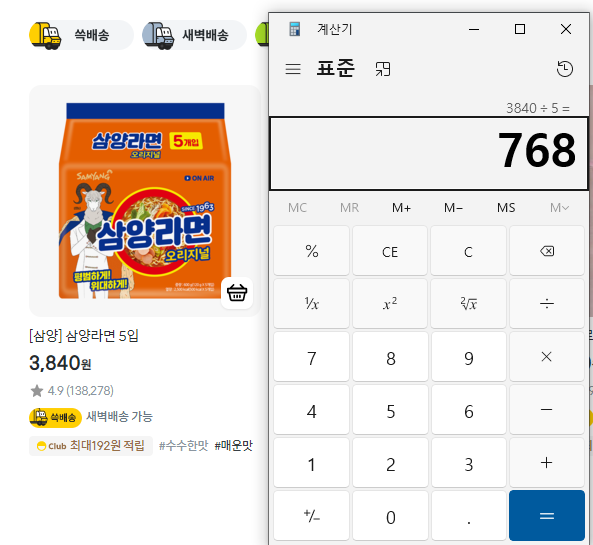Viewport: 593px width, 545px height.
Task: Click the CE clear entry button
Action: 390,251
